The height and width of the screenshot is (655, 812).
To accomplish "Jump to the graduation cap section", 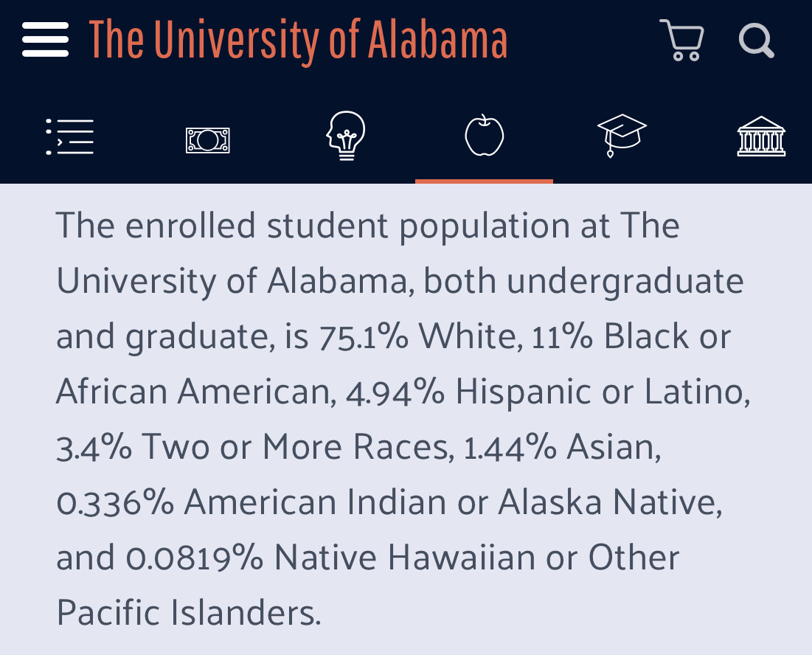I will [x=622, y=136].
